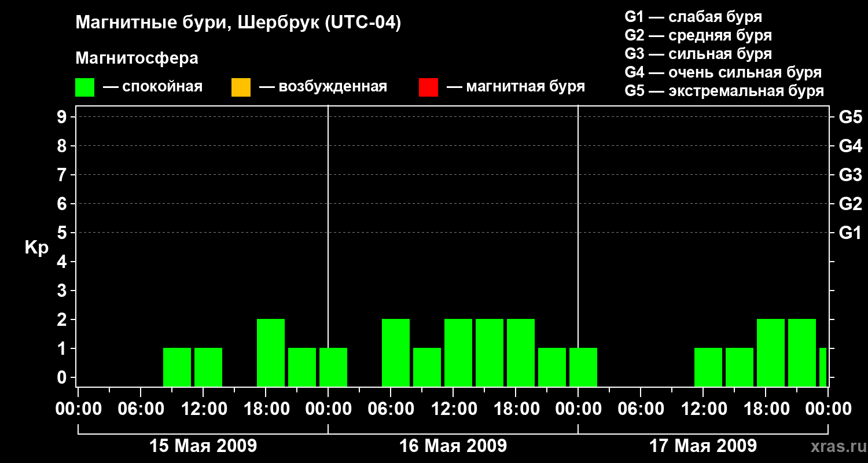Screen dimensions: 868x463
Task: Click the G5 label beside the plot
Action: pyautogui.click(x=850, y=117)
